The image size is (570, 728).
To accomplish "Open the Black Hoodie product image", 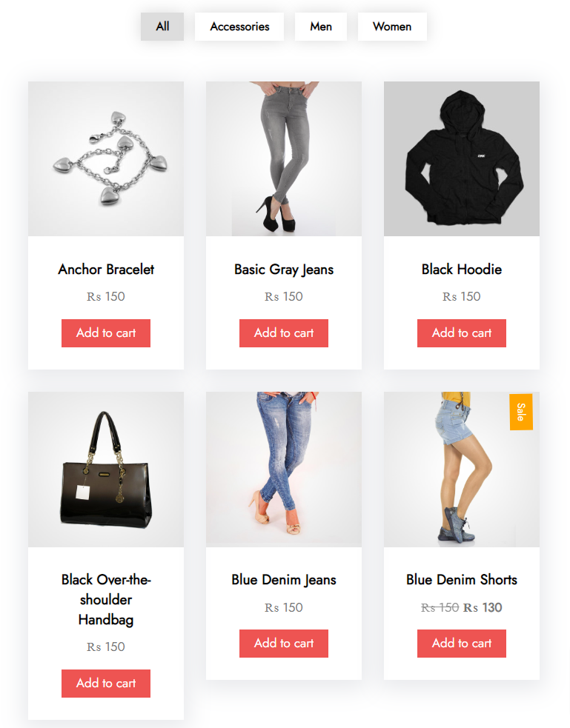I will [x=462, y=158].
